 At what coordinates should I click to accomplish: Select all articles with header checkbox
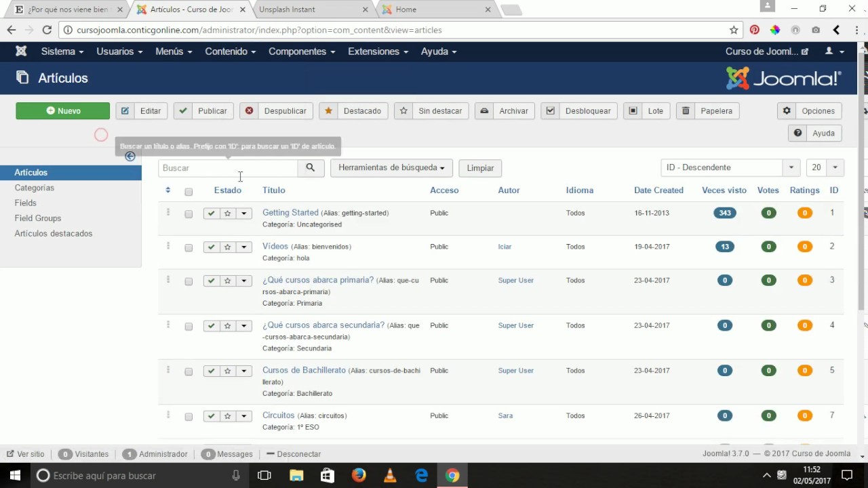click(x=189, y=192)
